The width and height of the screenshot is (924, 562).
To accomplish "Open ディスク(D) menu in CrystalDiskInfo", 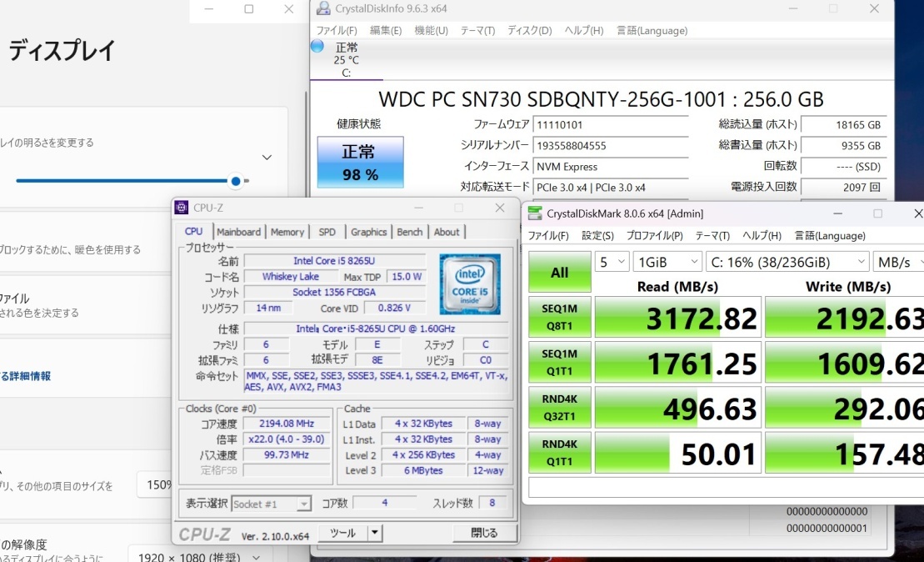I will [x=529, y=31].
